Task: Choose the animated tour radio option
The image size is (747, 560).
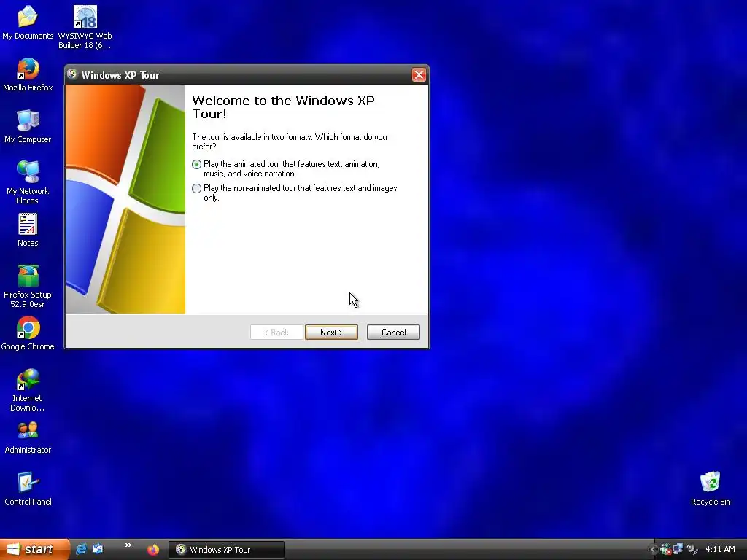Action: (x=196, y=164)
